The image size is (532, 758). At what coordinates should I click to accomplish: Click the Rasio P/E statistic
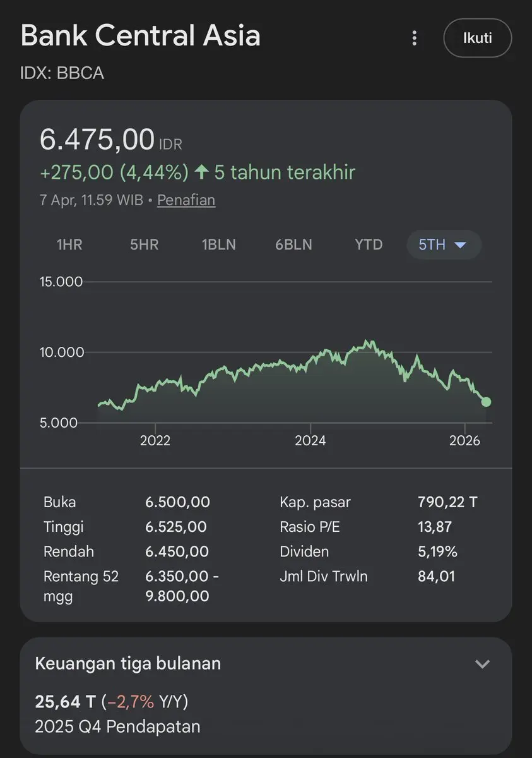pyautogui.click(x=366, y=527)
